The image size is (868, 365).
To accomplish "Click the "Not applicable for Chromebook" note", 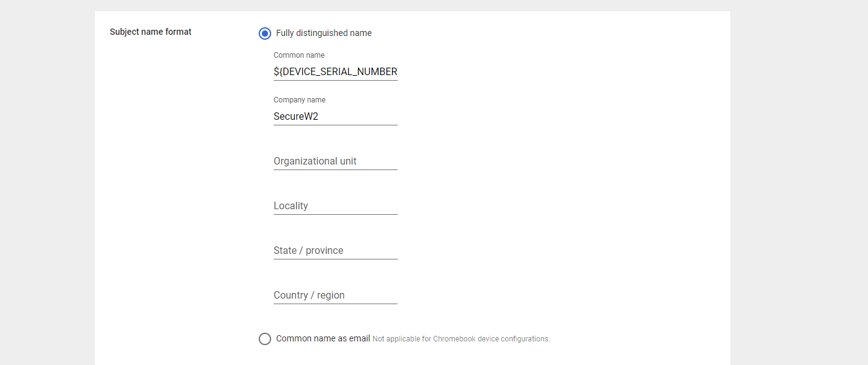I will [x=461, y=339].
